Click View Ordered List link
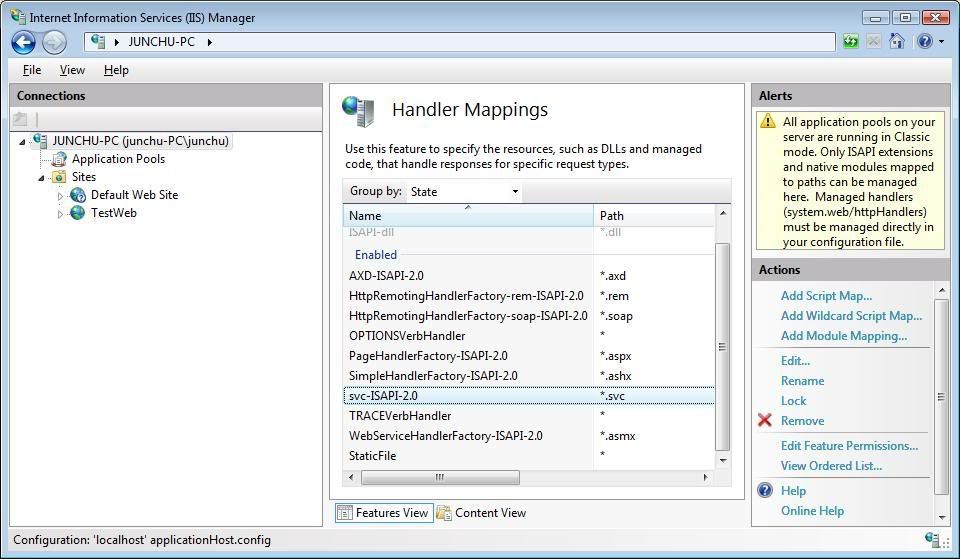The image size is (960, 559). (x=831, y=465)
